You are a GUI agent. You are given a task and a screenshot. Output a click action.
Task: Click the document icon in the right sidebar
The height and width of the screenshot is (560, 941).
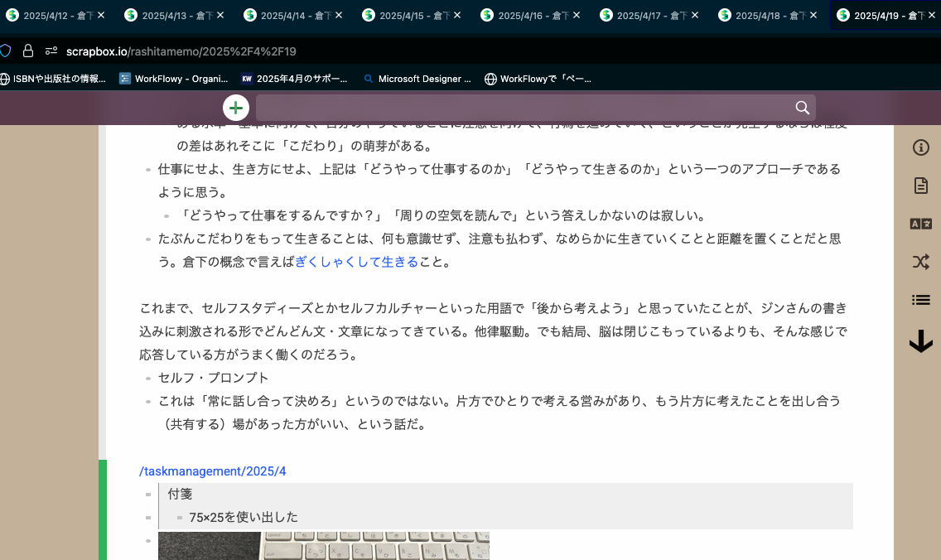coord(920,186)
